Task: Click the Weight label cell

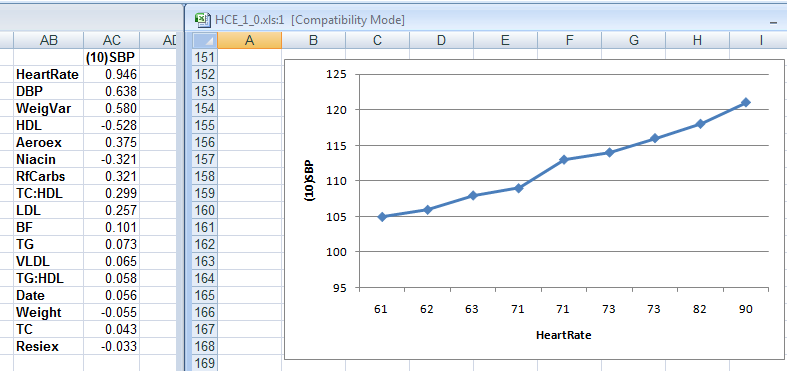Action: [x=49, y=313]
